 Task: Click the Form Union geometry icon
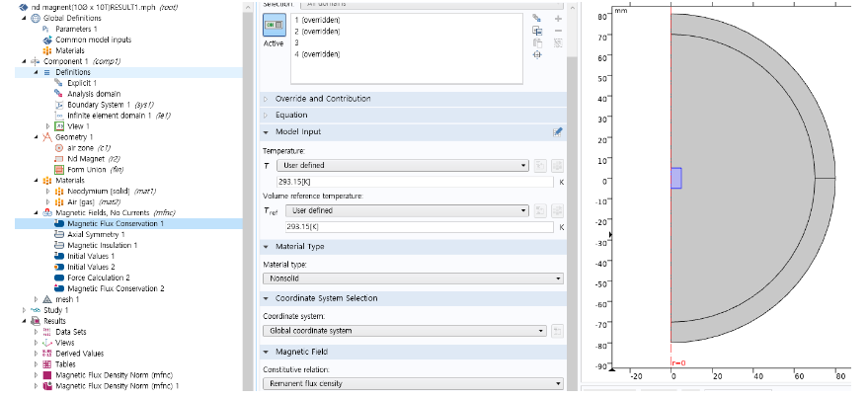59,169
